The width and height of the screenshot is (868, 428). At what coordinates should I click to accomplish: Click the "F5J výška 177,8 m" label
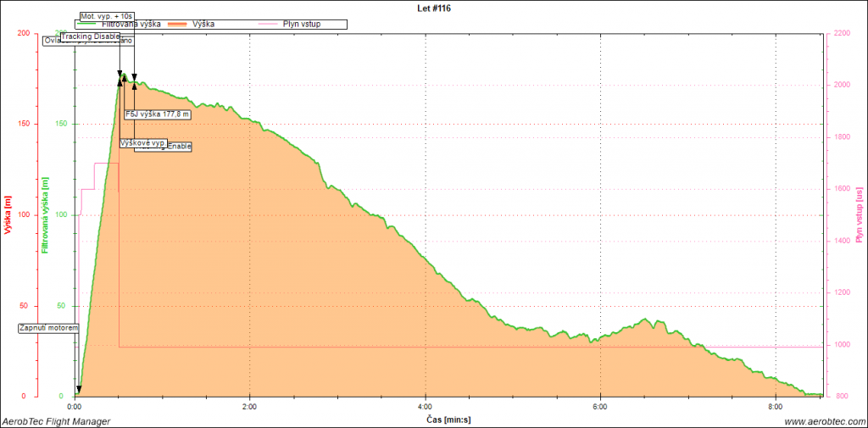(x=158, y=114)
